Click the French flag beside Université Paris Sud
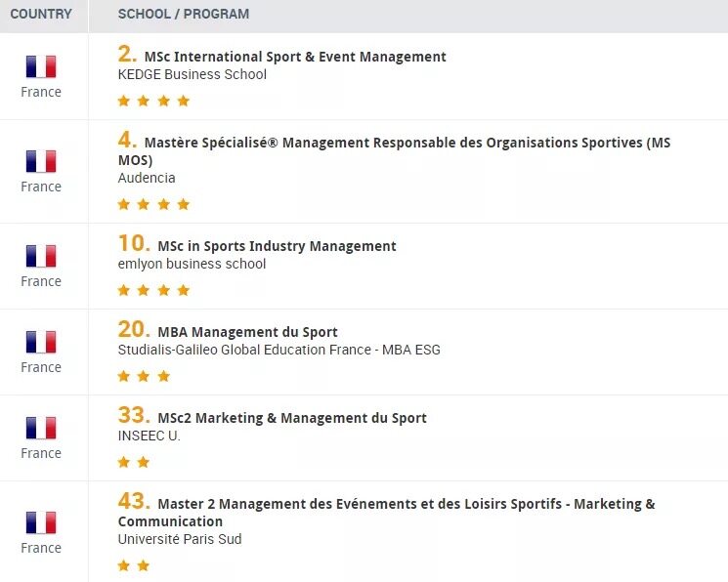This screenshot has height=582, width=728. point(41,522)
